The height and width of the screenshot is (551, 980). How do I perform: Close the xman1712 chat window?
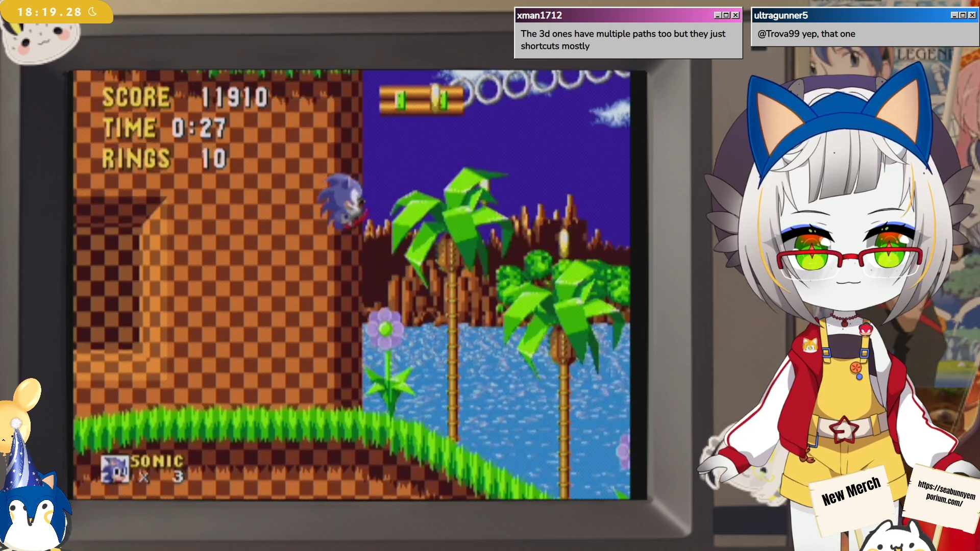pyautogui.click(x=736, y=15)
